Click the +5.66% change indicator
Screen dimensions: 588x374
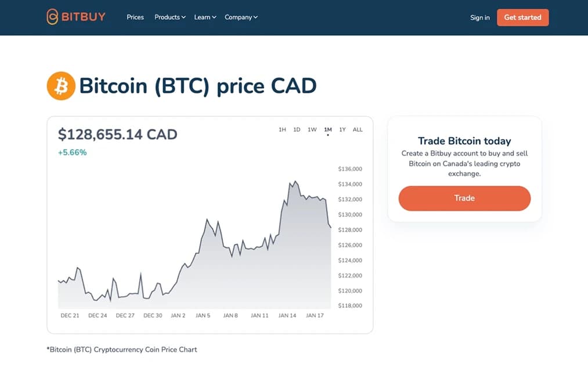point(72,152)
